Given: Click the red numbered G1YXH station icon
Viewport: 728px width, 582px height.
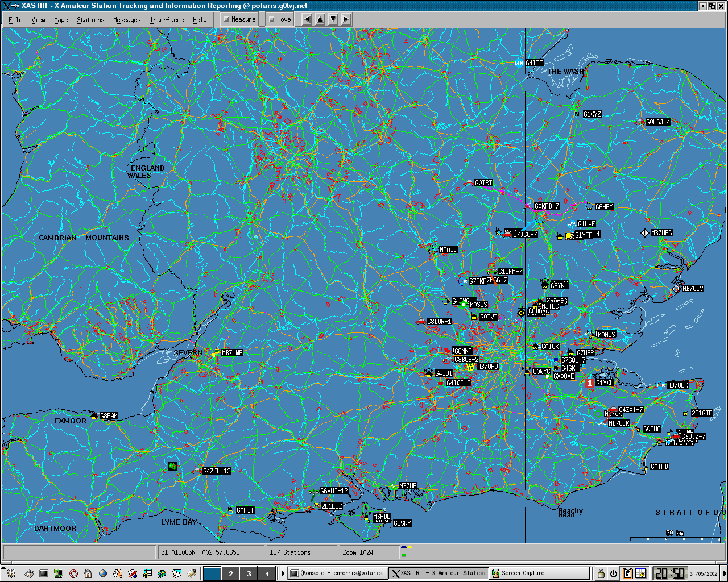Looking at the screenshot, I should click(590, 383).
